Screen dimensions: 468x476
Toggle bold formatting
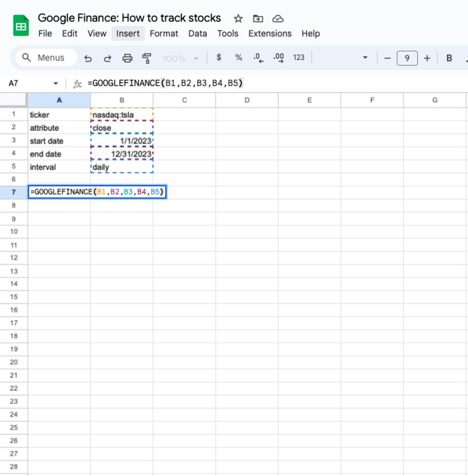point(449,58)
